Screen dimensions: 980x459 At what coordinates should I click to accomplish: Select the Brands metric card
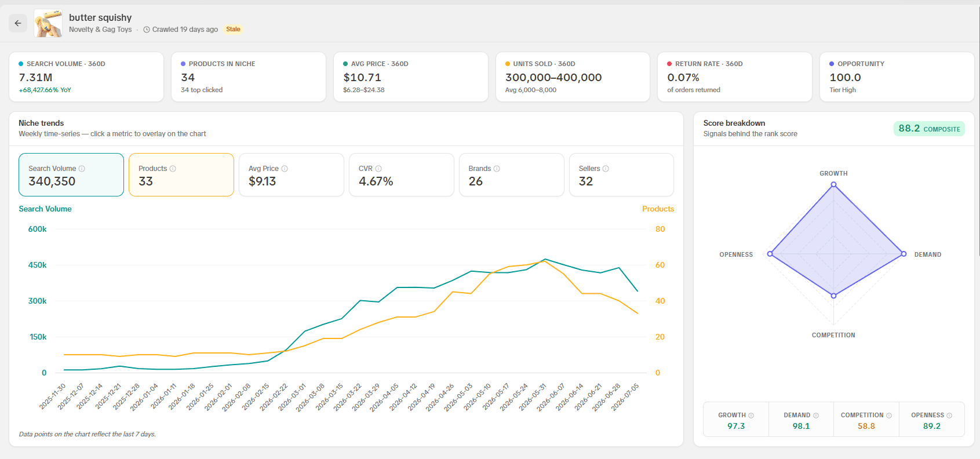click(512, 175)
